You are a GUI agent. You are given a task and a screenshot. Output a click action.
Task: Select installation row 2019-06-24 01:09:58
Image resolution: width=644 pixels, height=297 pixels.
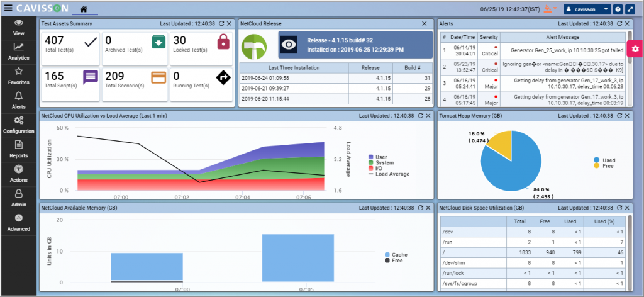point(336,78)
